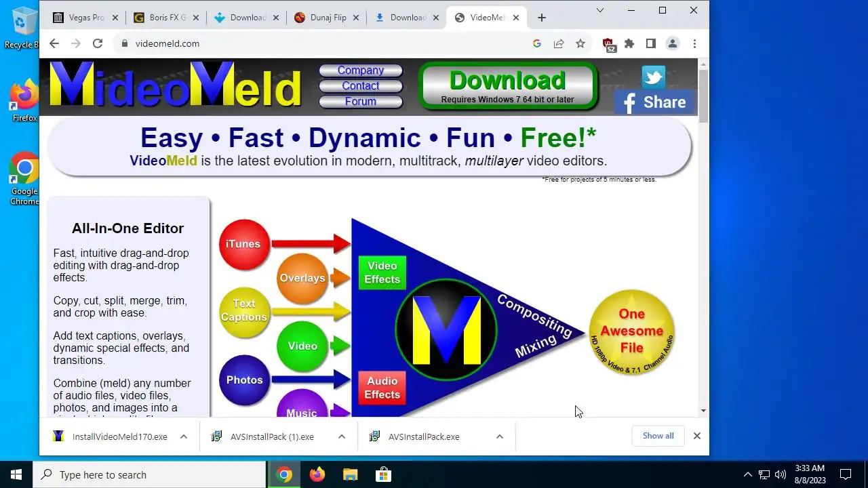Image resolution: width=868 pixels, height=488 pixels.
Task: Open Chrome side panel icon
Action: click(x=651, y=43)
